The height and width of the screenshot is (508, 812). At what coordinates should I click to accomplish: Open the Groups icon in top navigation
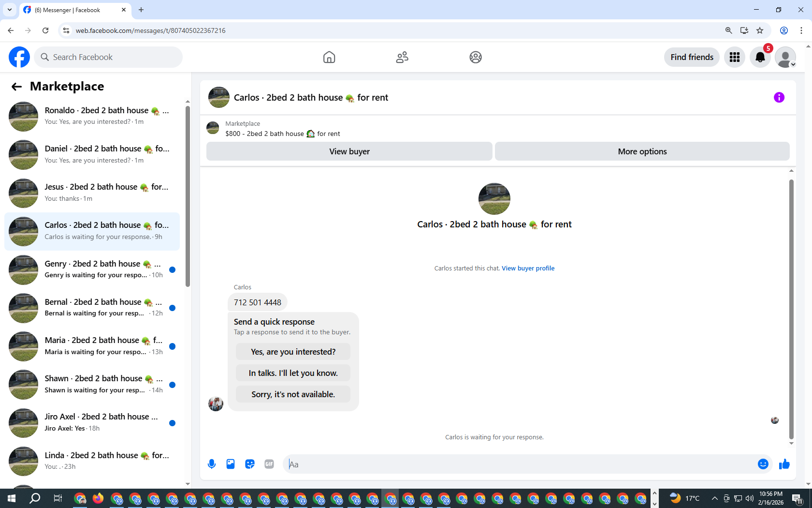pyautogui.click(x=476, y=57)
